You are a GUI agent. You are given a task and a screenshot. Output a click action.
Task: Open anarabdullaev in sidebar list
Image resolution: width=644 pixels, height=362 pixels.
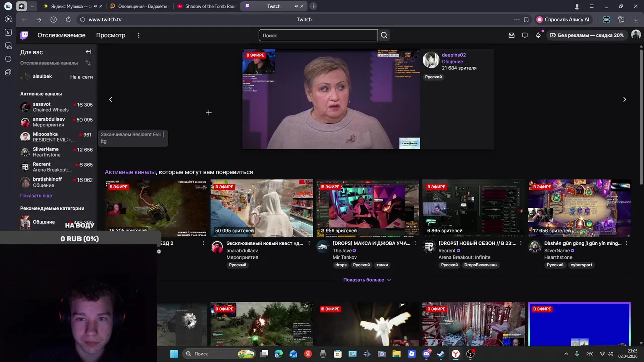tap(56, 122)
